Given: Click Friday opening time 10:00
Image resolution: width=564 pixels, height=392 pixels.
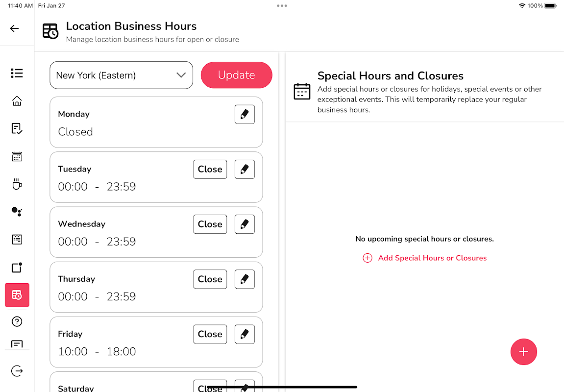Looking at the screenshot, I should coord(73,351).
